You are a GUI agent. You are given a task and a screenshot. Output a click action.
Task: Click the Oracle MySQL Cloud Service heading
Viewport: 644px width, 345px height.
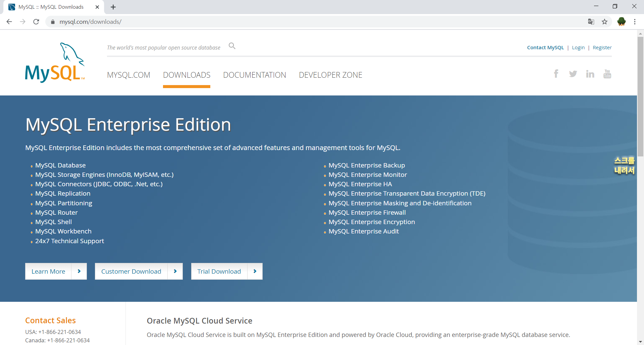point(199,321)
